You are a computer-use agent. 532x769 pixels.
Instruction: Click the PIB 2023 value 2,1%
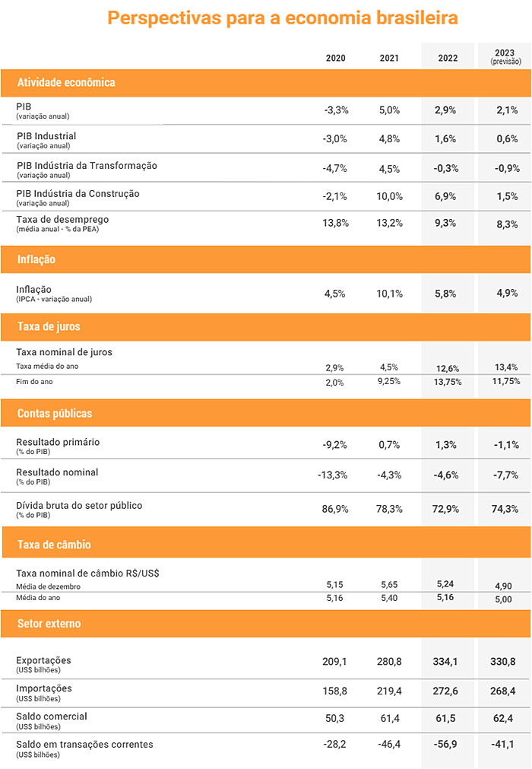[507, 110]
